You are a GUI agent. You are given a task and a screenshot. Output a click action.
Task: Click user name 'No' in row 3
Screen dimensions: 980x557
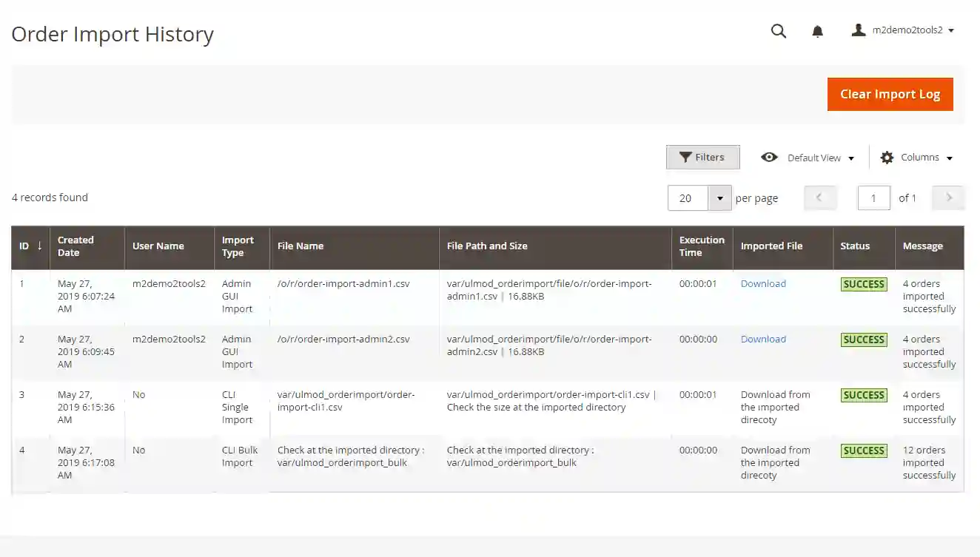[138, 394]
